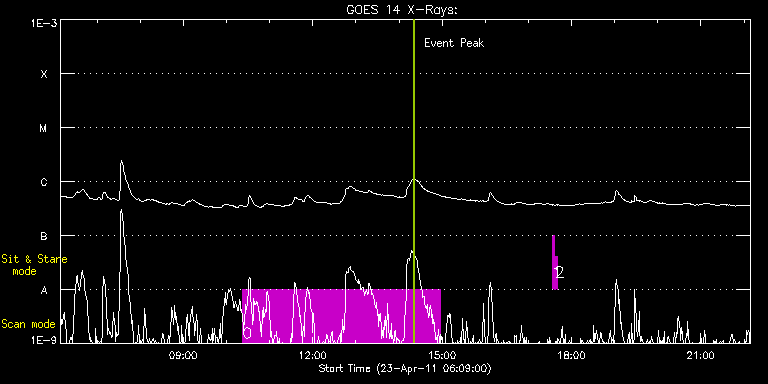Click the 1E-3 top axis value

pyautogui.click(x=43, y=23)
